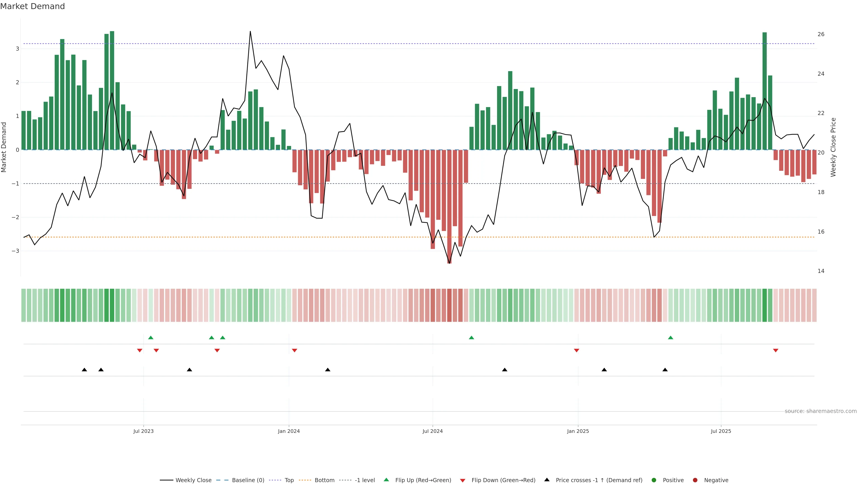The height and width of the screenshot is (488, 868).
Task: Select the red flip-down marker just after Jan 2024
Action: click(x=295, y=351)
